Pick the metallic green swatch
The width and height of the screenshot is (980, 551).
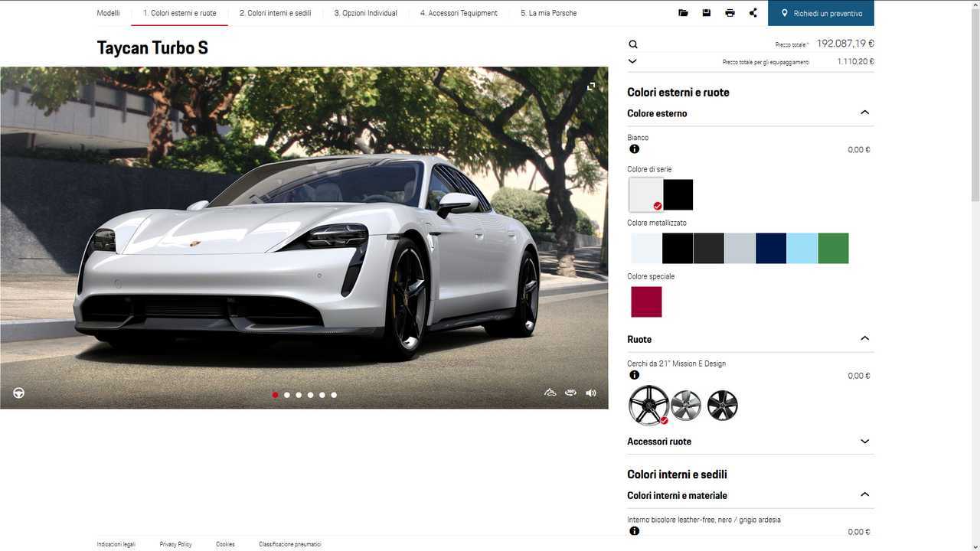click(833, 248)
